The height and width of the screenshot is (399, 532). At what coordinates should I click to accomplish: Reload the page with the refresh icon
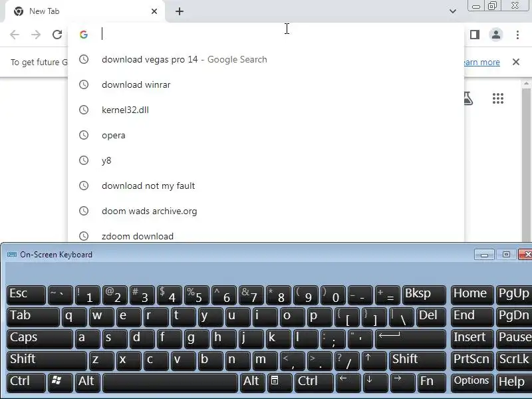pyautogui.click(x=57, y=35)
